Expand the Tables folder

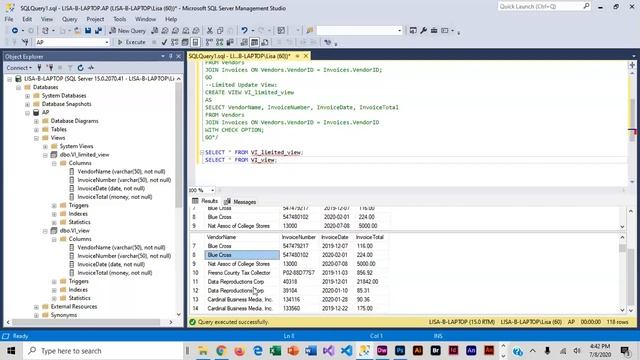pos(36,130)
